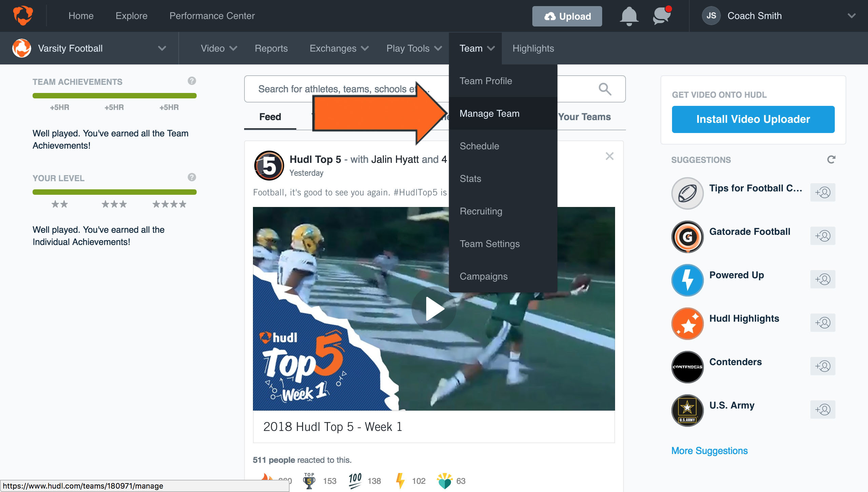Follow Powered Up
Image resolution: width=868 pixels, height=492 pixels.
(x=823, y=279)
